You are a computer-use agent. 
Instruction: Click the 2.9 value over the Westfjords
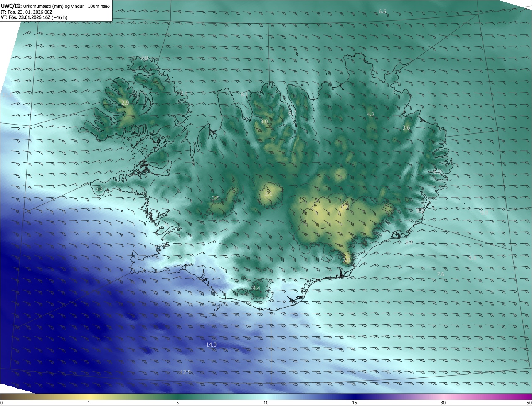[125, 102]
